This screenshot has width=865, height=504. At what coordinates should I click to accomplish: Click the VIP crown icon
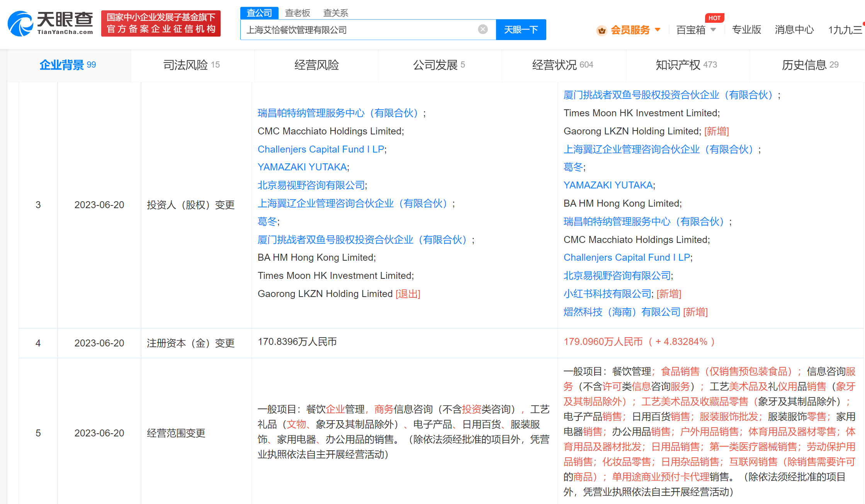tap(602, 30)
